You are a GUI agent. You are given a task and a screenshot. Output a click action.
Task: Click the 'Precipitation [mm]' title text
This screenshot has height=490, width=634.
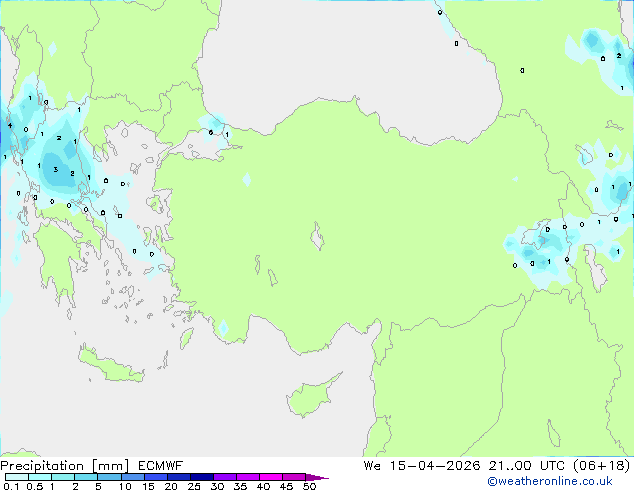click(65, 466)
